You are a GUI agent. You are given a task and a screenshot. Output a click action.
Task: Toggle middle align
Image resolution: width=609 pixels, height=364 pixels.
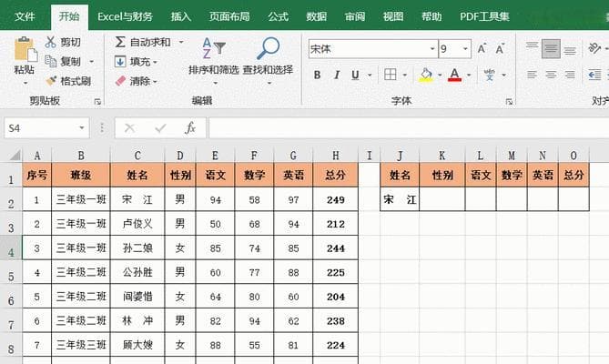[x=551, y=48]
